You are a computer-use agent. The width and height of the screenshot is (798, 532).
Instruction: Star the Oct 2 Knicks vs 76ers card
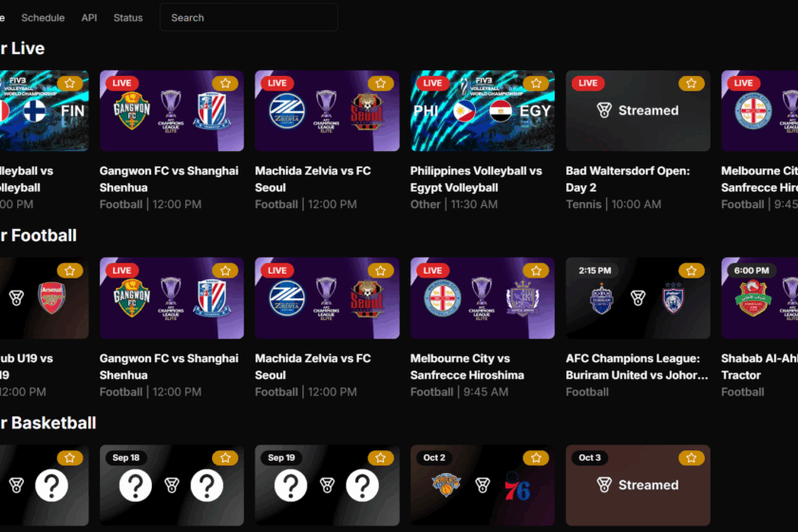coord(536,458)
